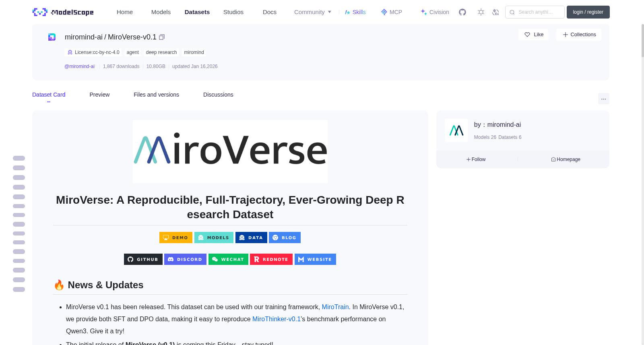Image resolution: width=644 pixels, height=345 pixels.
Task: Click the dataset avatar icon beside the title
Action: pyautogui.click(x=52, y=37)
